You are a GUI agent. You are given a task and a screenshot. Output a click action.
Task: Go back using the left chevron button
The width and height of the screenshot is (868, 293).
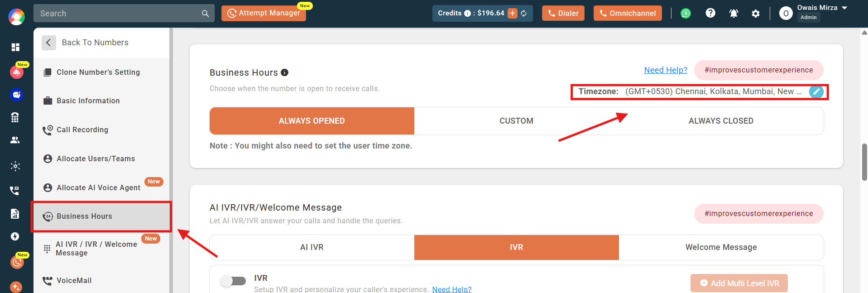click(49, 43)
